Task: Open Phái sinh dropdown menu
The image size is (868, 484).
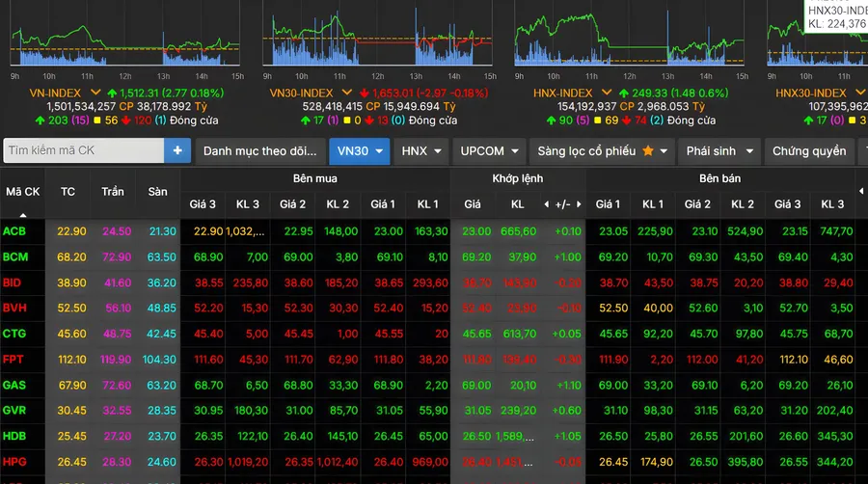Action: pos(719,151)
